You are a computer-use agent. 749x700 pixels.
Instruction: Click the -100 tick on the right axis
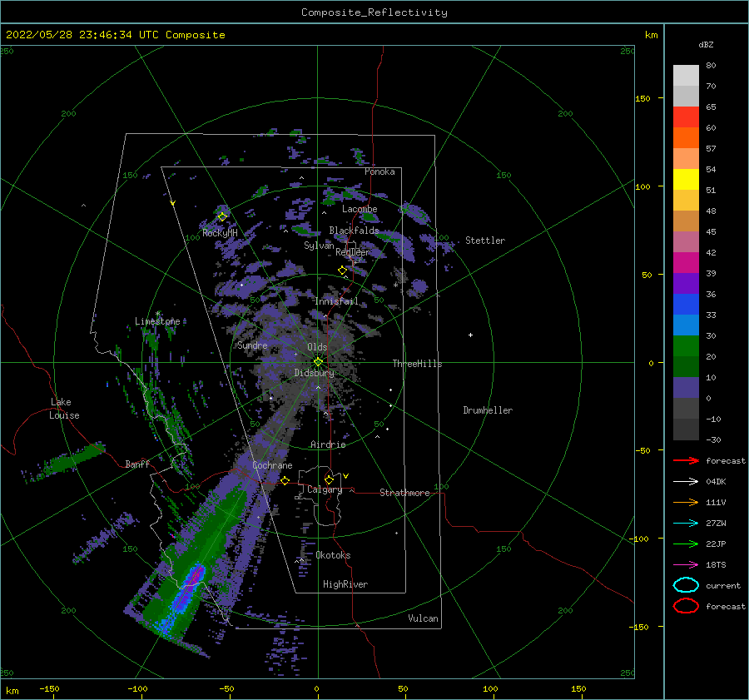(640, 539)
